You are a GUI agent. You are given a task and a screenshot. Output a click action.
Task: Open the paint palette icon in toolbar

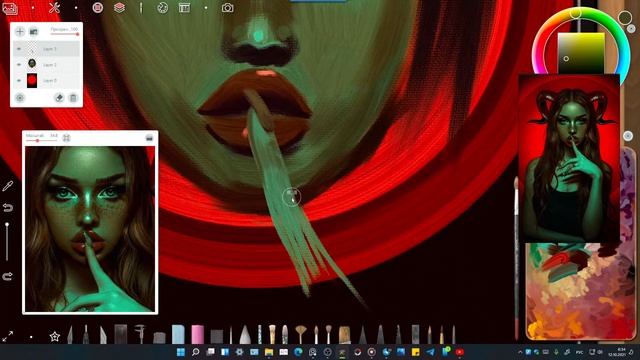tap(162, 7)
